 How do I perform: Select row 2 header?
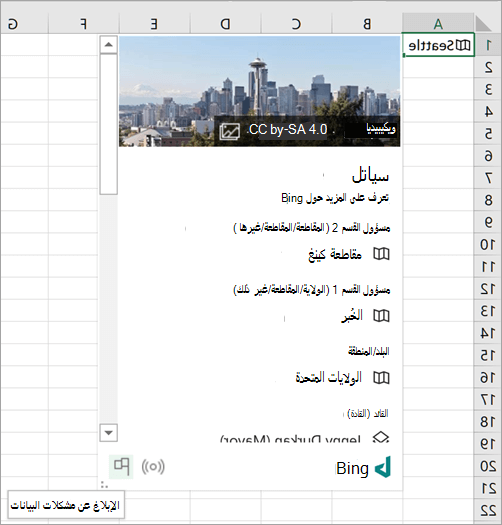tap(488, 67)
